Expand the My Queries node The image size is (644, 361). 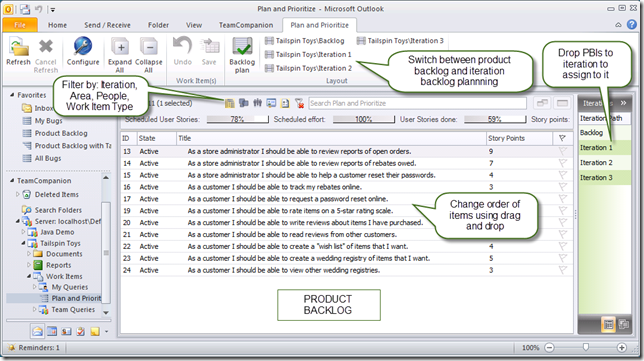pyautogui.click(x=34, y=287)
